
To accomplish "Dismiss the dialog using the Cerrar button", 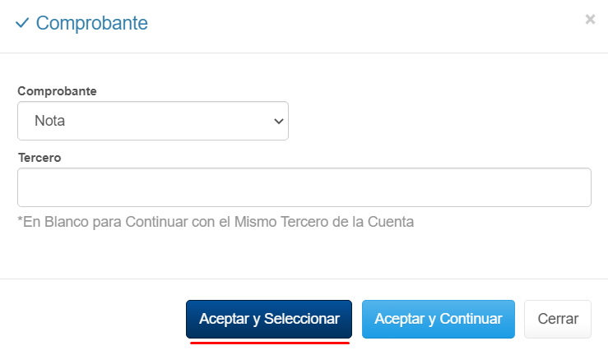I will tap(557, 319).
